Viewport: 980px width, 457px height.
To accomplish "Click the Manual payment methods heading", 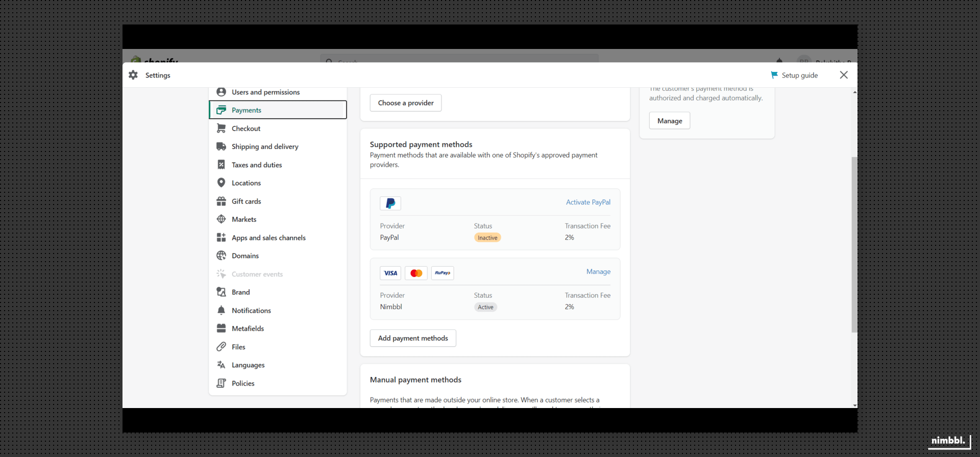I will pyautogui.click(x=415, y=379).
